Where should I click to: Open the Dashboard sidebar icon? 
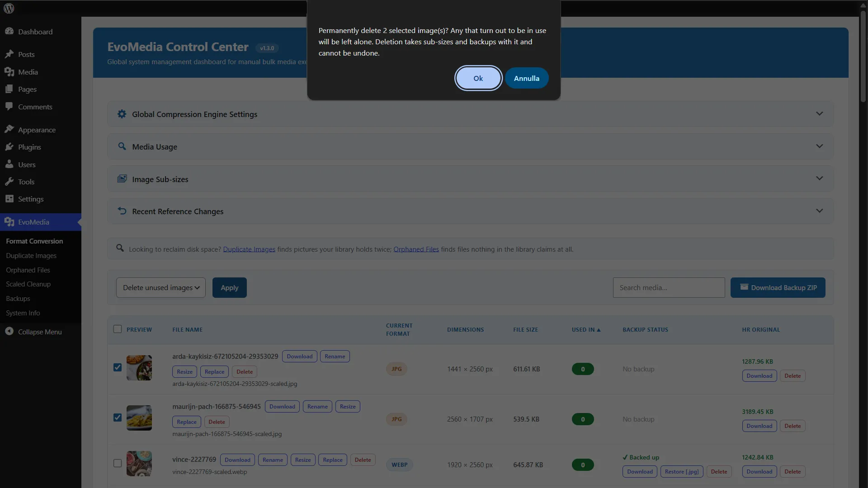[9, 31]
